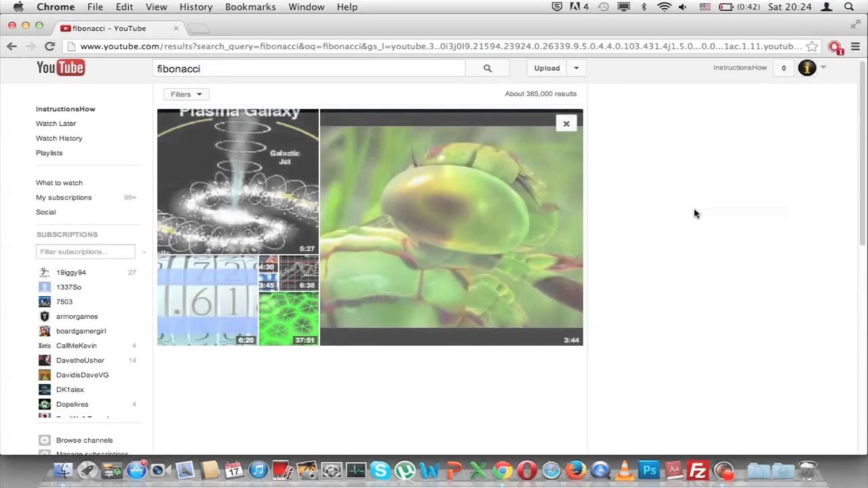
Task: Launch FileZilla from the dock
Action: tap(698, 470)
